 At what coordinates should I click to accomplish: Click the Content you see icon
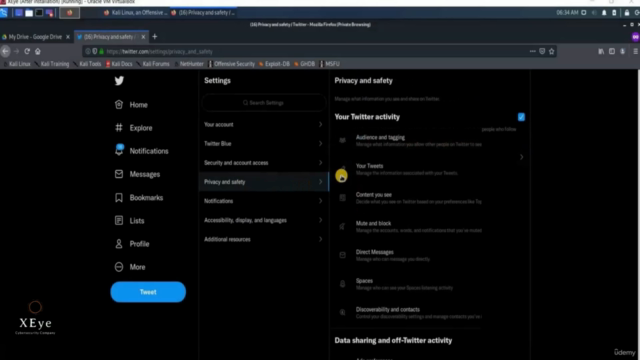click(342, 198)
